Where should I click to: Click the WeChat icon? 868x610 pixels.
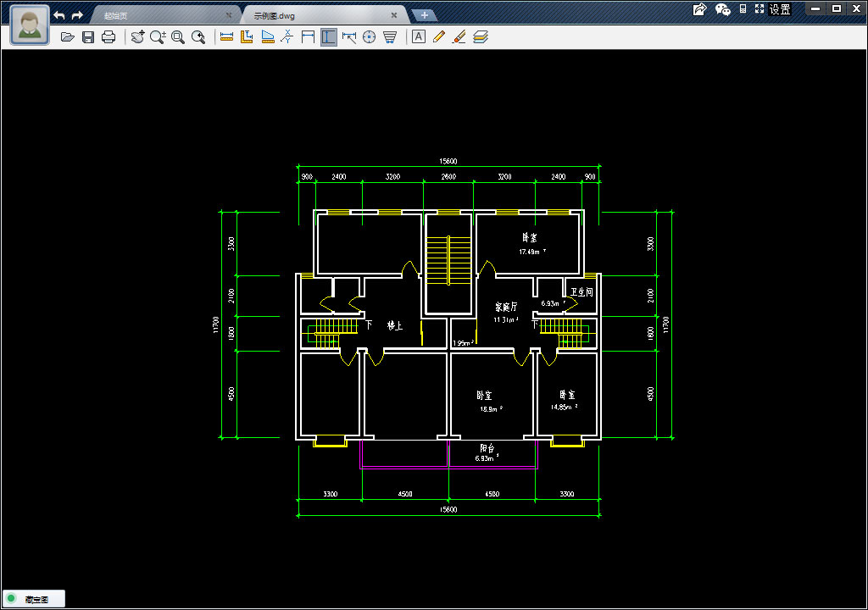click(x=722, y=8)
